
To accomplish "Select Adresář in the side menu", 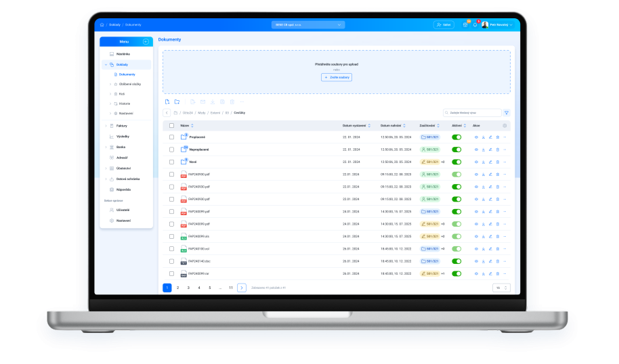I will [x=122, y=157].
